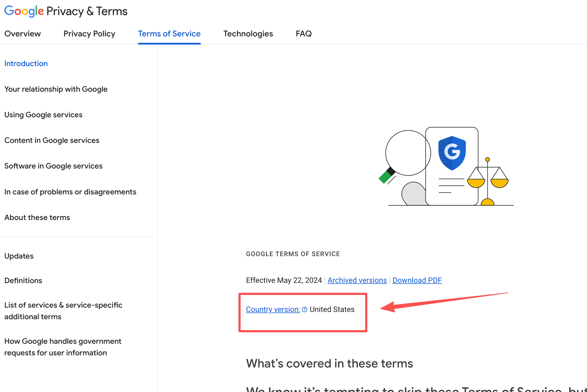Click the Archived versions link

click(357, 280)
